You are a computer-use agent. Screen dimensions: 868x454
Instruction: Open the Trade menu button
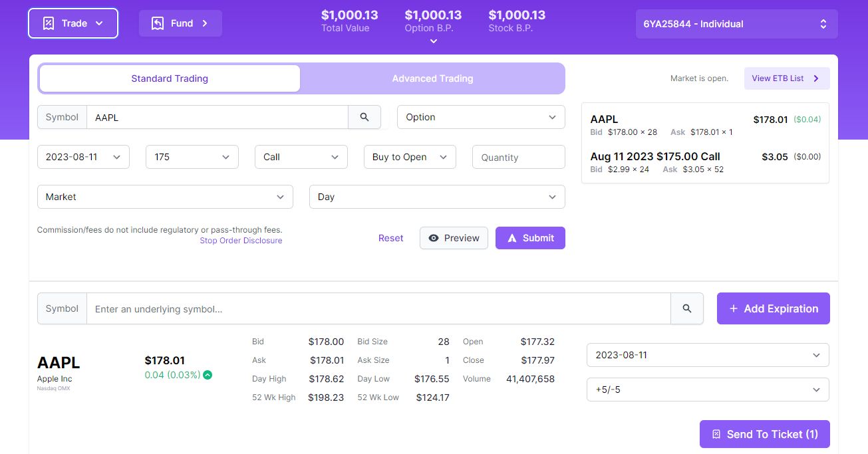(73, 23)
